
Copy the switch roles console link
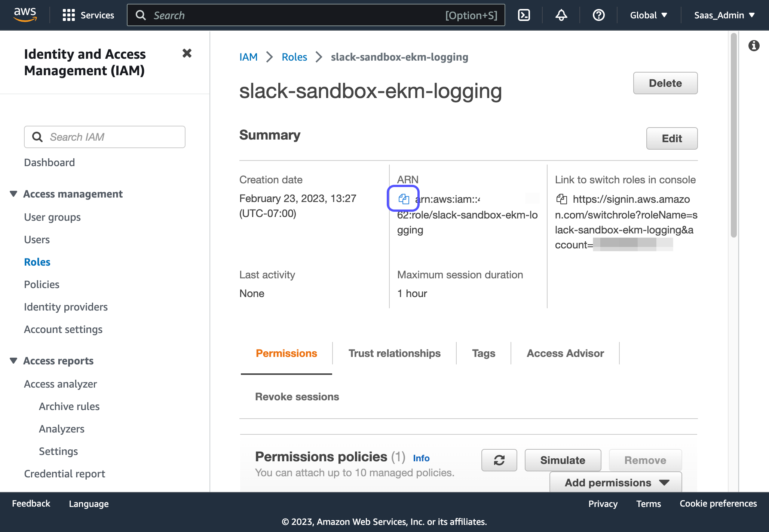[561, 199]
